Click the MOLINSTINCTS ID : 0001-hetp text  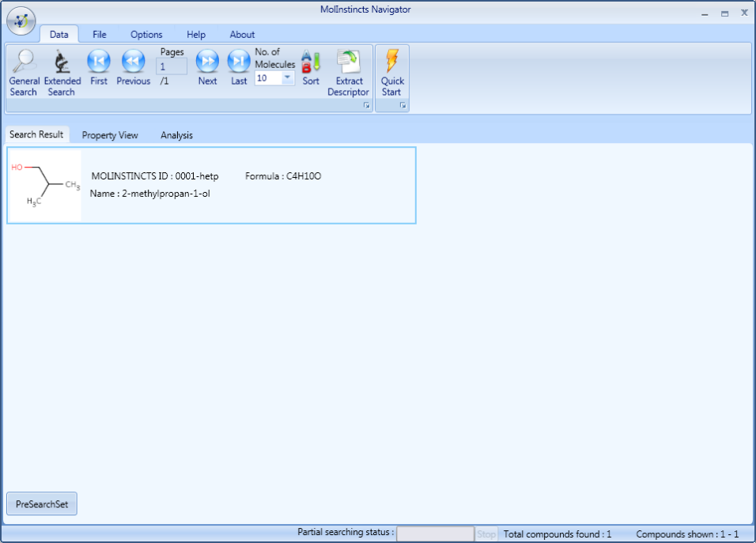click(155, 175)
